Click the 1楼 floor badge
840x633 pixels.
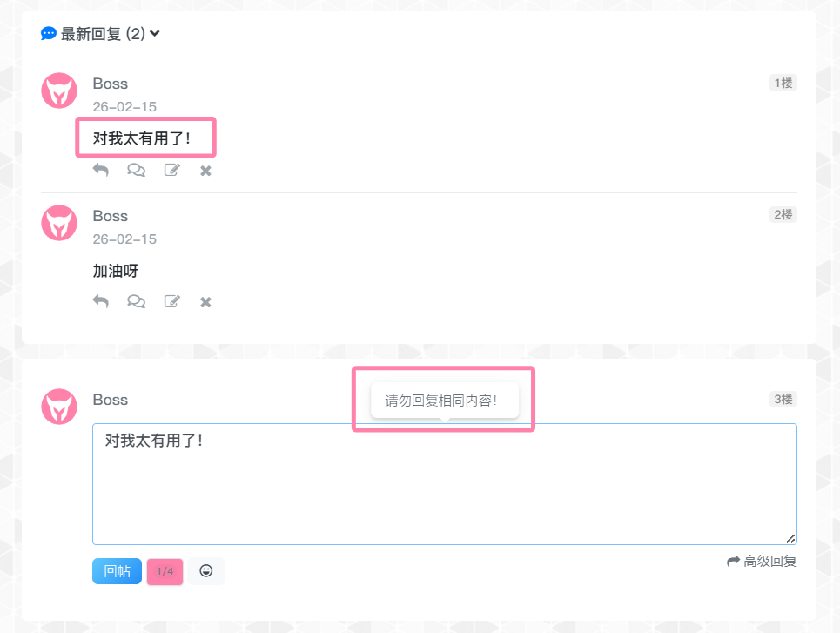783,83
